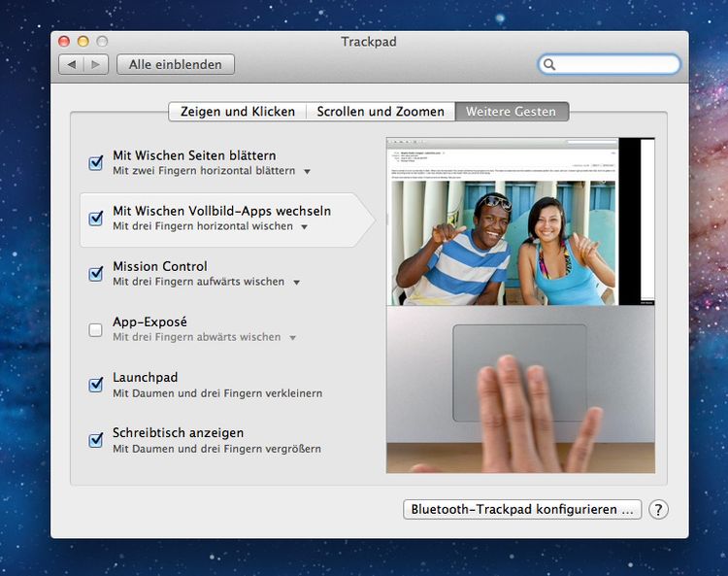The width and height of the screenshot is (728, 576).
Task: Switch to Zeigen und Klicken tab
Action: pyautogui.click(x=238, y=112)
